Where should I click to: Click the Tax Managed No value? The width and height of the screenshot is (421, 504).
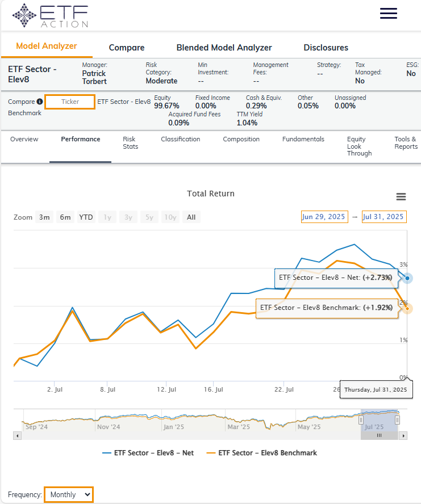(360, 81)
